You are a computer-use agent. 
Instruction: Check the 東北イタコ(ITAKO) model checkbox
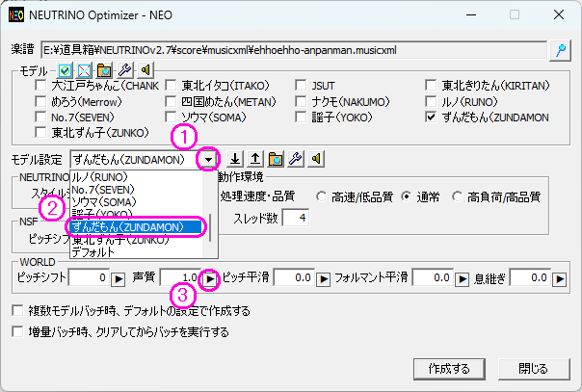[x=171, y=86]
